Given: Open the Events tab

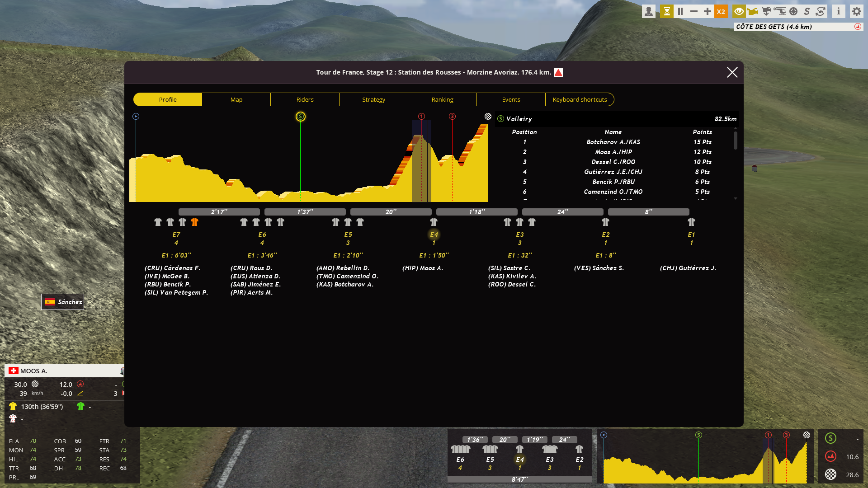Looking at the screenshot, I should click(511, 99).
